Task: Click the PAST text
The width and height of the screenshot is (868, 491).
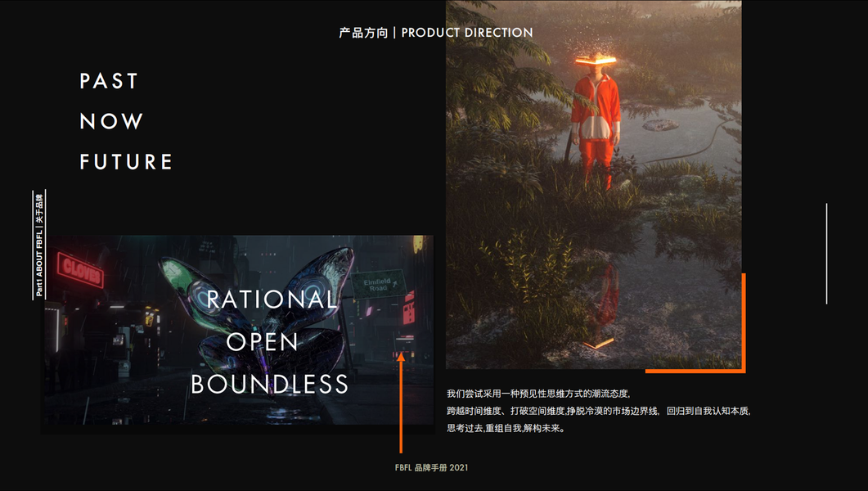Action: (x=109, y=81)
